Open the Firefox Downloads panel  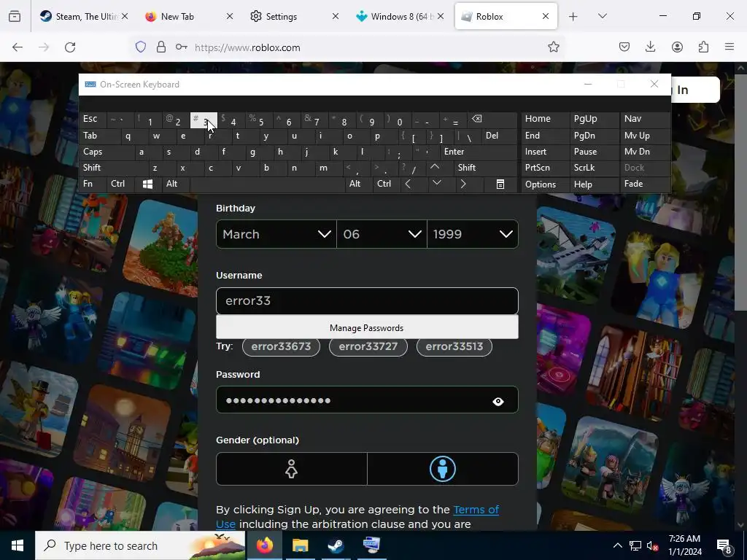[650, 47]
